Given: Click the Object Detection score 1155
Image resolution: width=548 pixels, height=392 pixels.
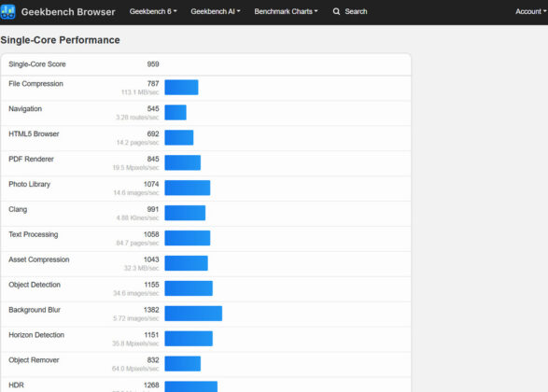Looking at the screenshot, I should coord(151,285).
